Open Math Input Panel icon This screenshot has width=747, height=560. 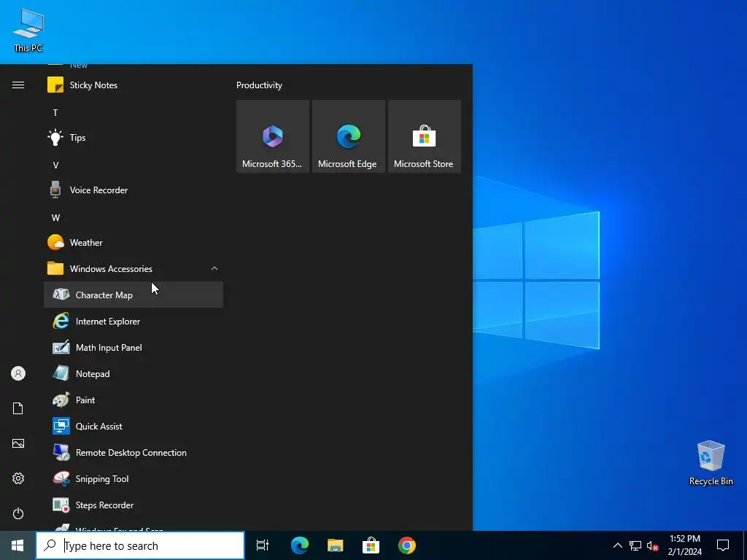[x=61, y=347]
